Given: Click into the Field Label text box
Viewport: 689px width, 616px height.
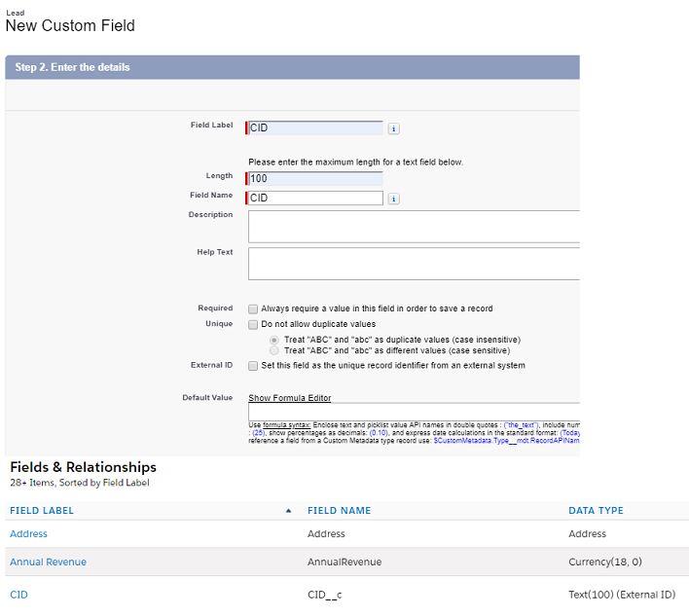Looking at the screenshot, I should point(315,127).
